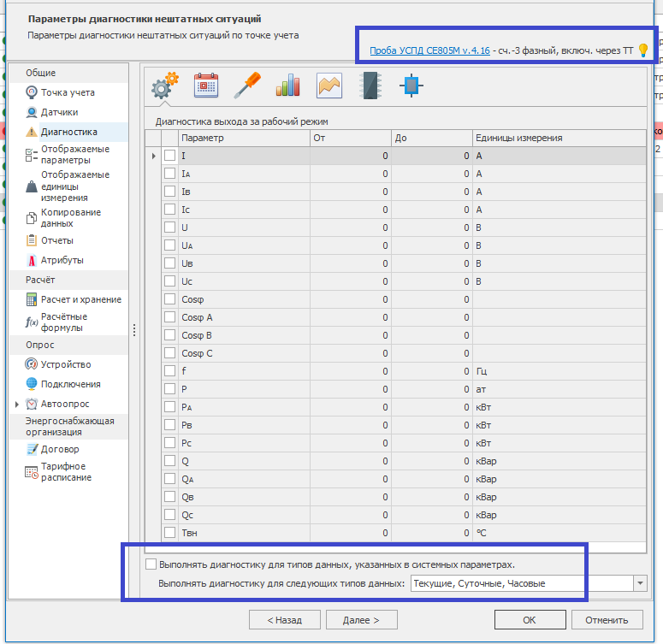Click the sidebar splitter handle dots

coord(134,329)
